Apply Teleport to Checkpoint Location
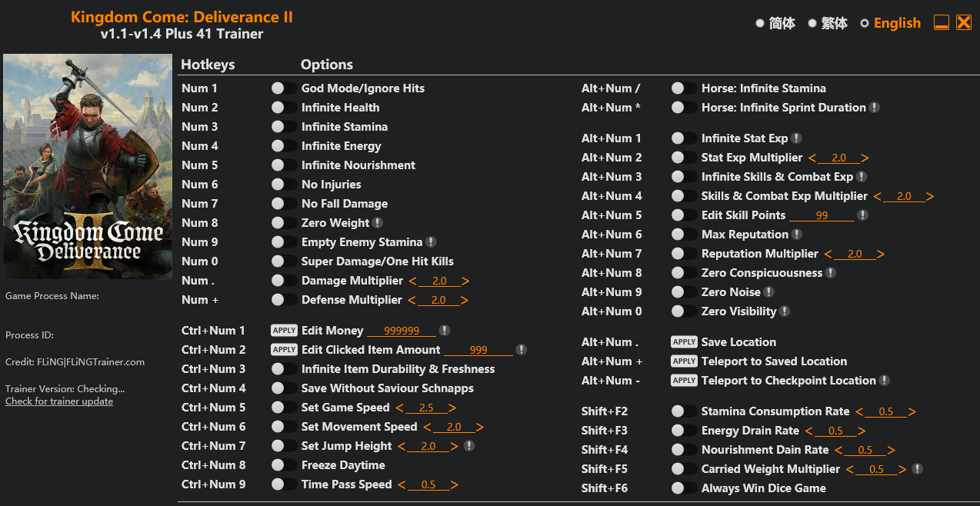980x506 pixels. (x=684, y=381)
